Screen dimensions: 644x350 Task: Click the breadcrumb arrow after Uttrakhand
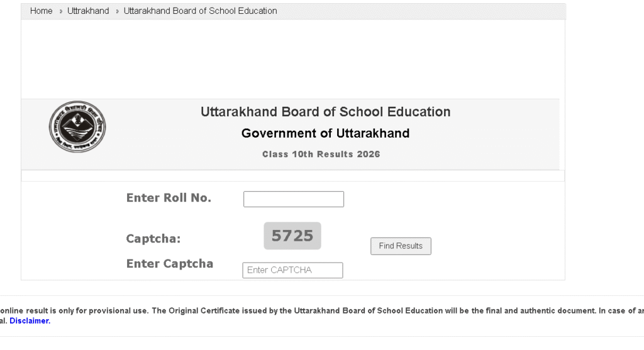(x=117, y=11)
